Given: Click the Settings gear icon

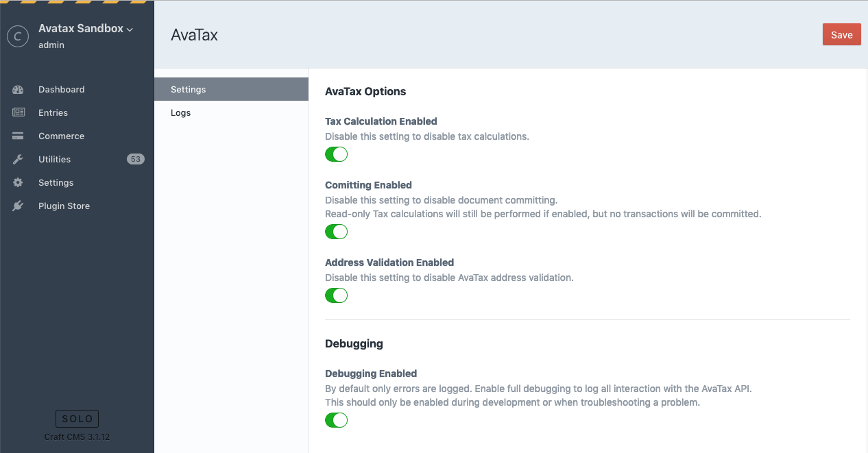Looking at the screenshot, I should tap(18, 183).
